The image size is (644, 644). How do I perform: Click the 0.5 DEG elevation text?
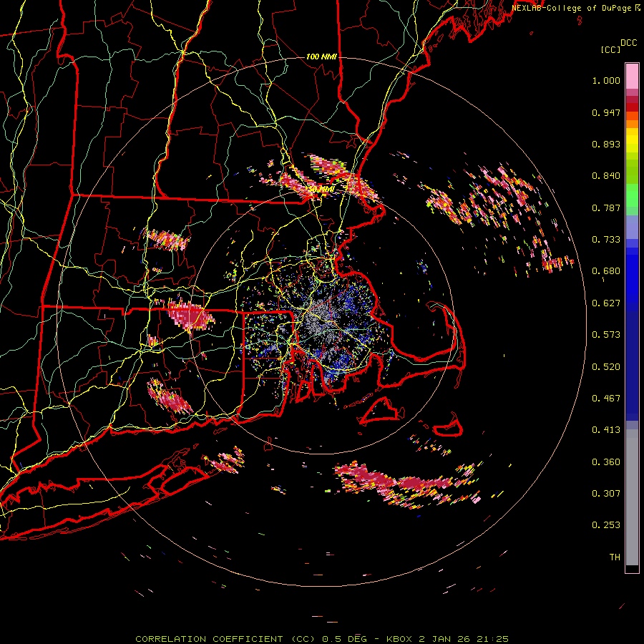click(x=344, y=639)
